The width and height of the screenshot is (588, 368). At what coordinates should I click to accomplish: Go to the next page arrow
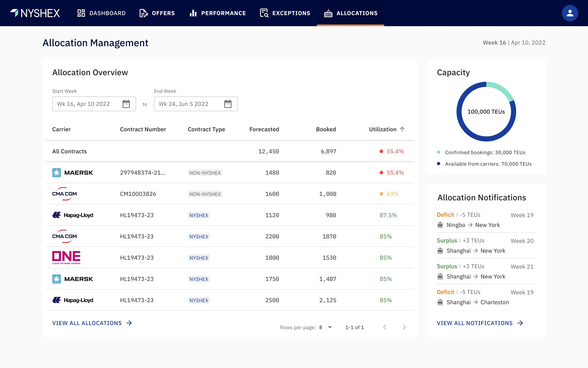tap(404, 327)
